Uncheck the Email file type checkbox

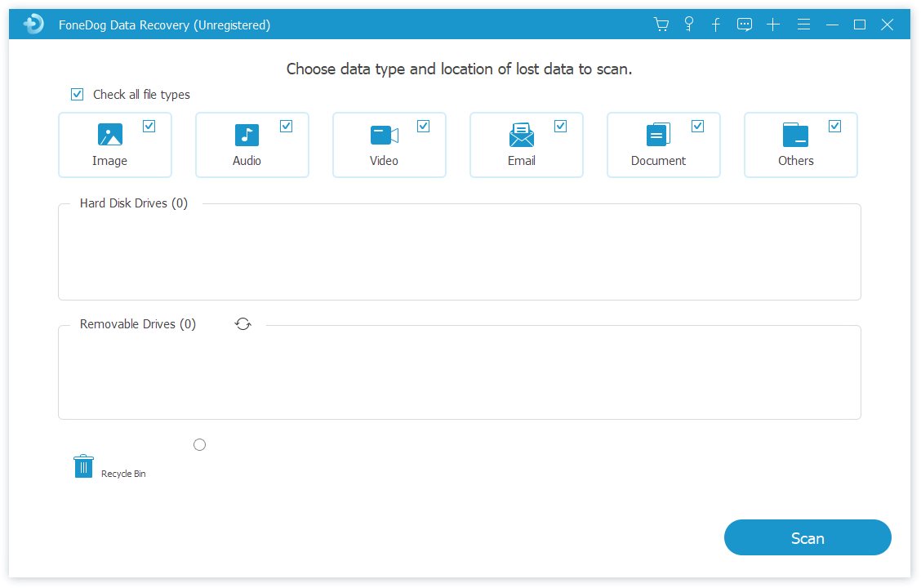coord(560,125)
